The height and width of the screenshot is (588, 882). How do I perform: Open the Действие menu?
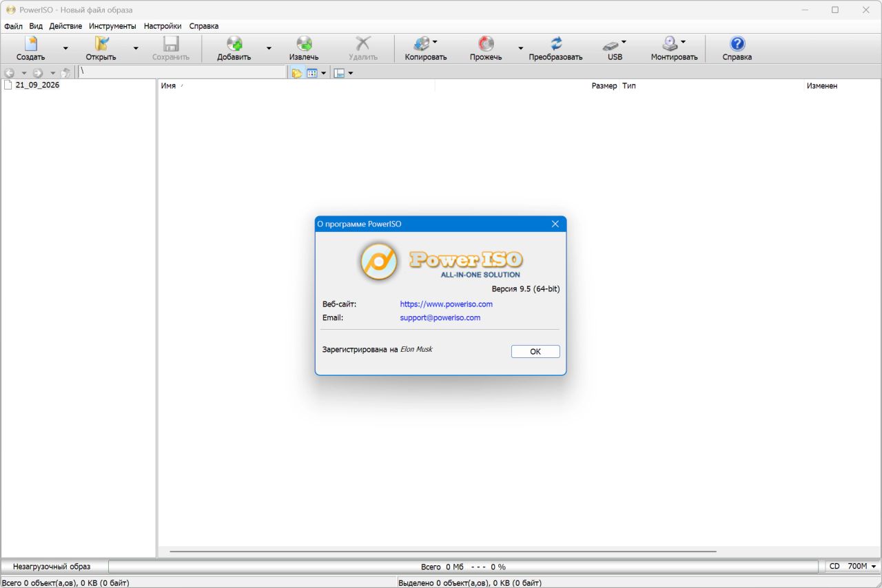65,26
